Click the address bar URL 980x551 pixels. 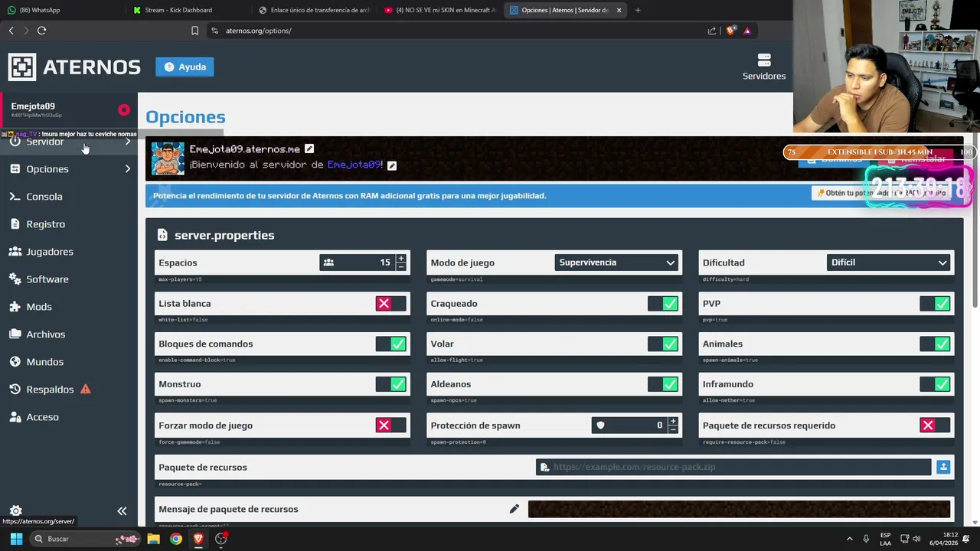[259, 31]
